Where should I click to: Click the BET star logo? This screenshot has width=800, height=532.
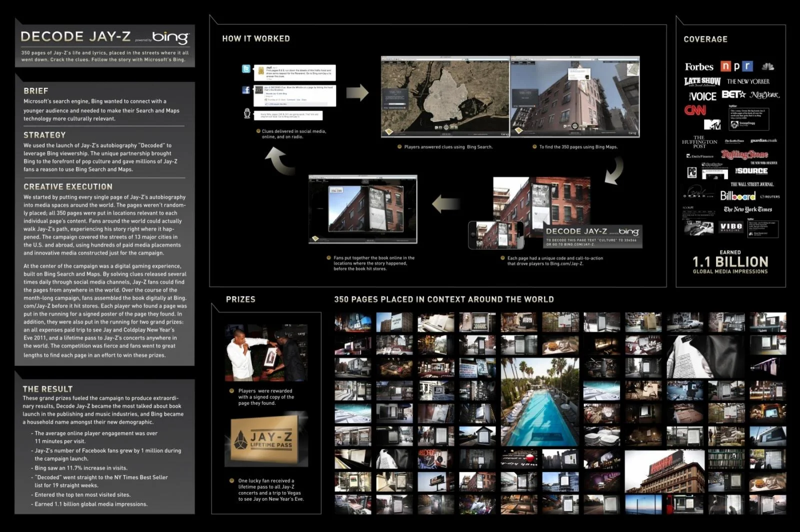(733, 94)
